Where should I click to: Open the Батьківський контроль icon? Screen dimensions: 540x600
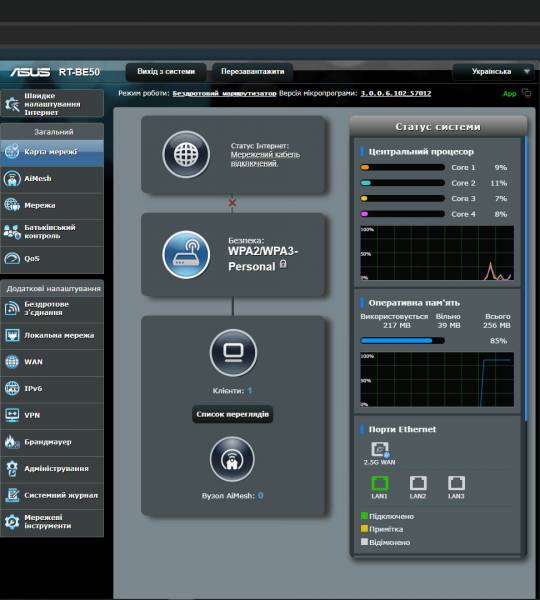[12, 232]
